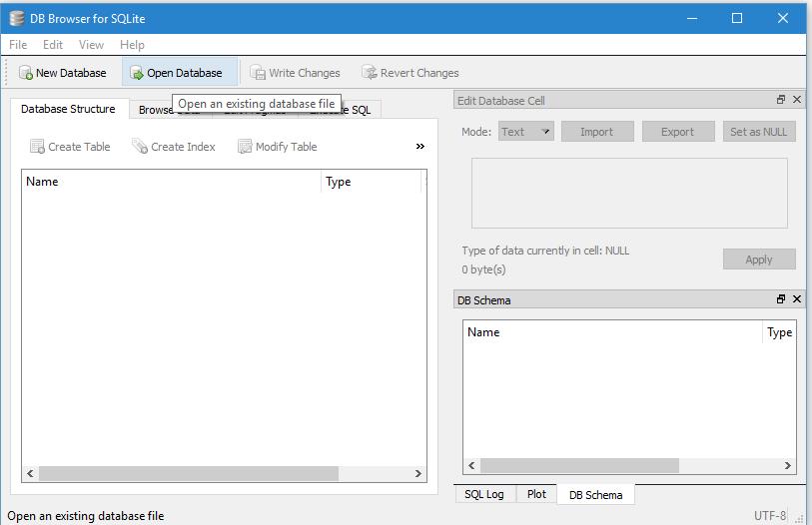Click the UTF-8 encoding status label
Screen dimensions: 812x525
point(769,516)
